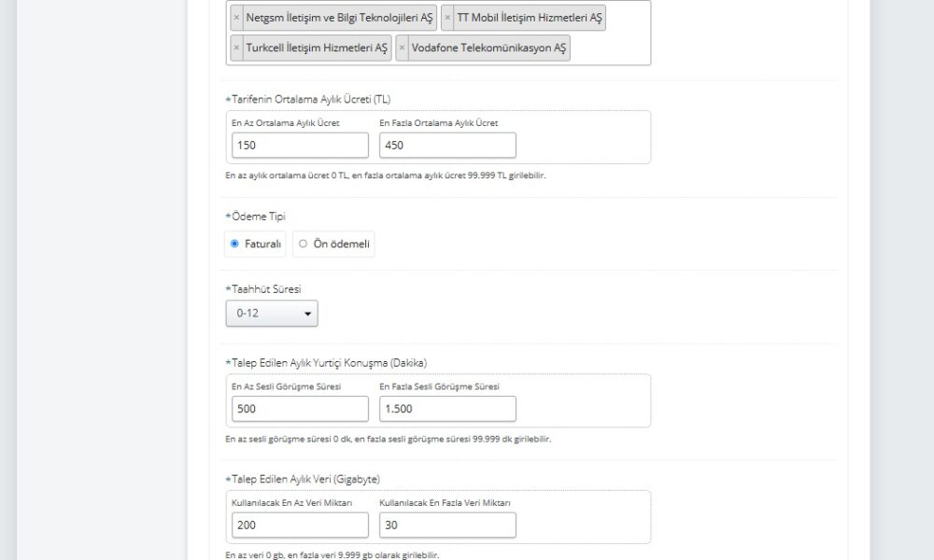Click the Netgsm İletişim ve Bilgi Teknolojileri tag
Viewport: 934px width, 560px height.
click(340, 18)
